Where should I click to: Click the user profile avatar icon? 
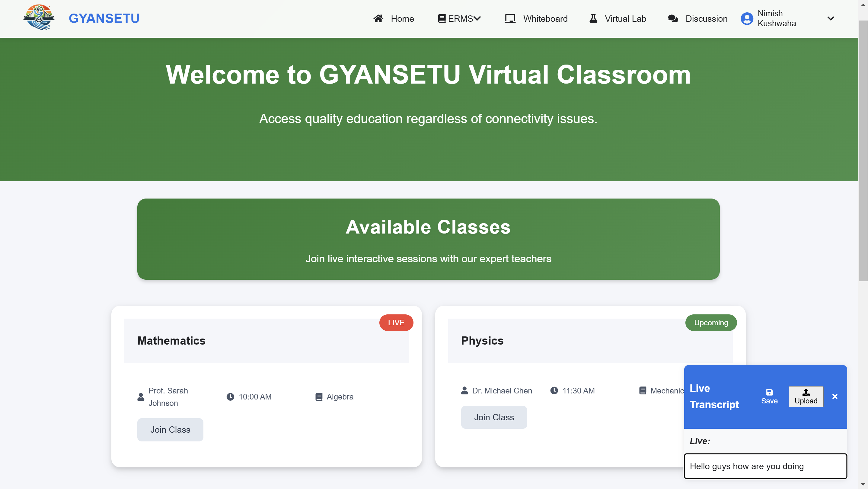[x=747, y=18]
